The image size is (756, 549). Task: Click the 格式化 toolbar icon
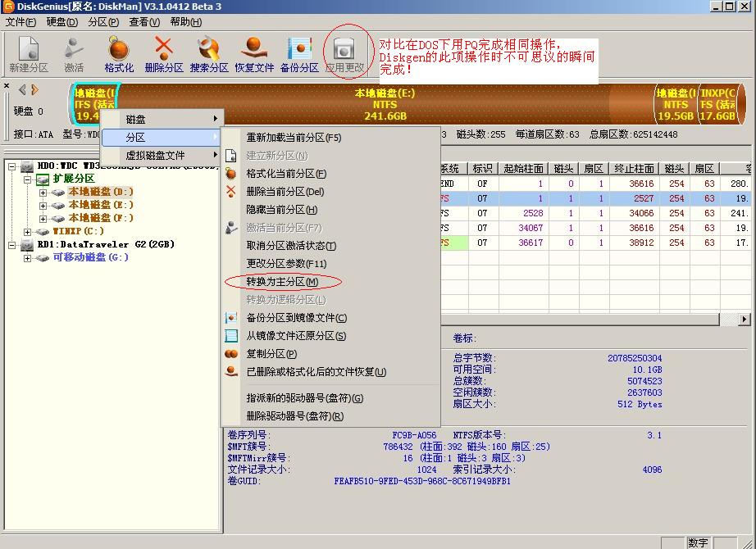(x=119, y=48)
